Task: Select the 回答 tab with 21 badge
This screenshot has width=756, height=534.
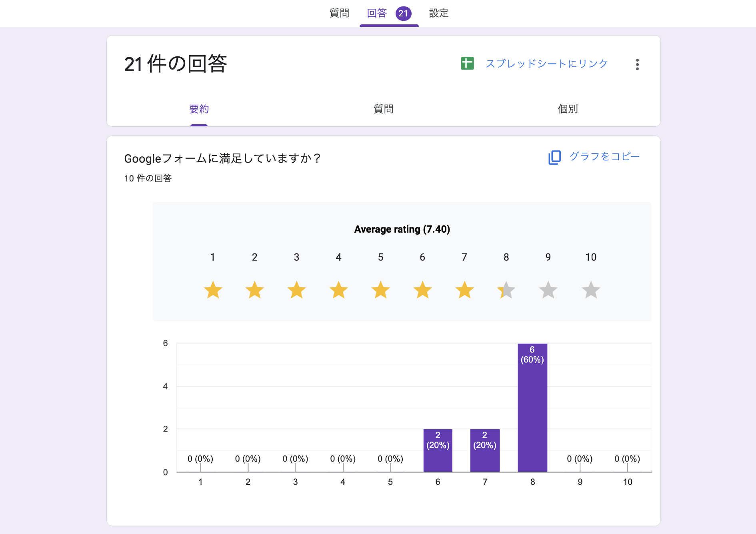Action: (389, 13)
